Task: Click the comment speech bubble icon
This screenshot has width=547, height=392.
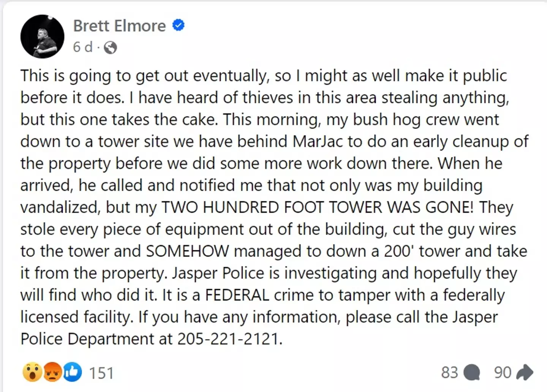Action: click(472, 373)
